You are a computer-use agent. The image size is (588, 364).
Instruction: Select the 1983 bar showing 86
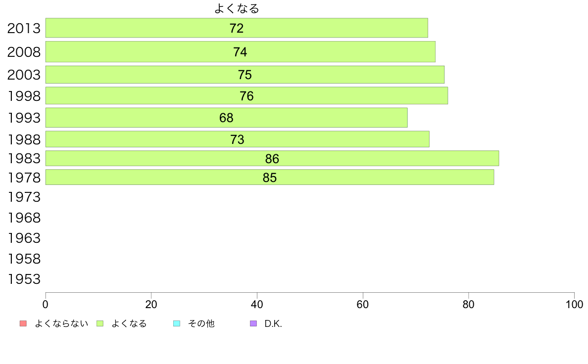tap(272, 158)
